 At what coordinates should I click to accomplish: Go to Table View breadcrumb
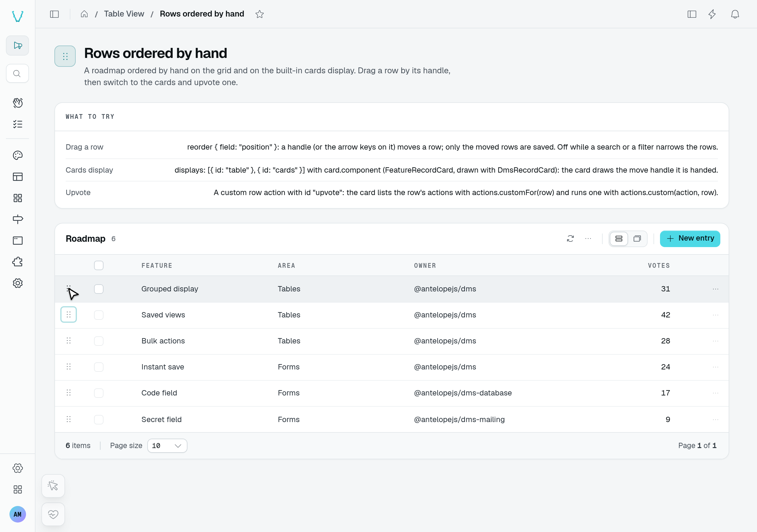pyautogui.click(x=124, y=14)
